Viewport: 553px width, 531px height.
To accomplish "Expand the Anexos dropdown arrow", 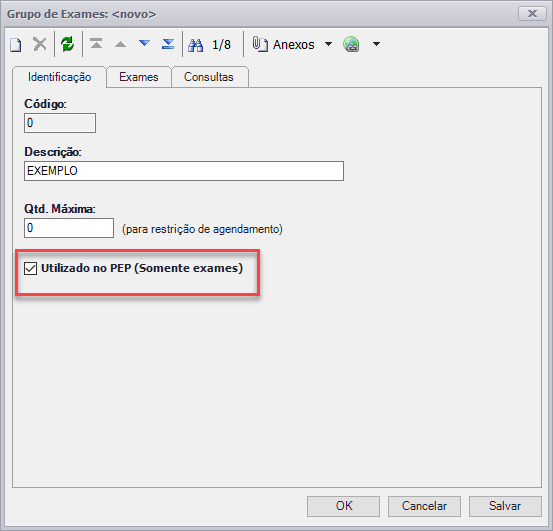I will (328, 44).
